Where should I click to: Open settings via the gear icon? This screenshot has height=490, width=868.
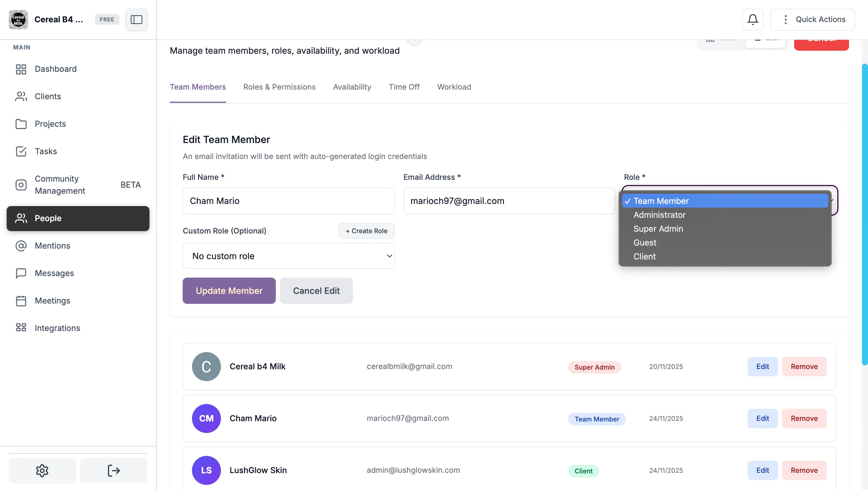(x=42, y=470)
